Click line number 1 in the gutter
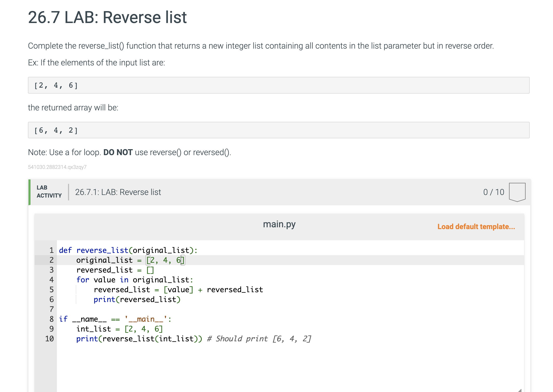This screenshot has height=392, width=553. 51,250
